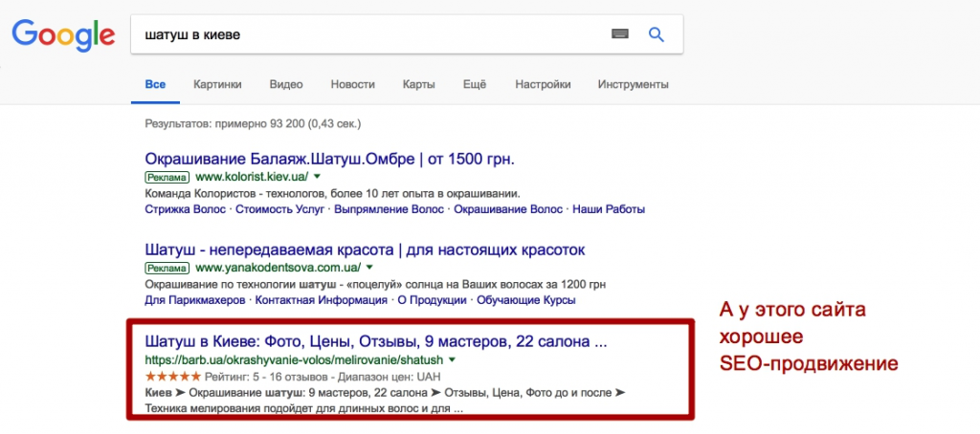Image resolution: width=980 pixels, height=434 pixels.
Task: Open the on-screen keyboard icon
Action: pos(619,34)
